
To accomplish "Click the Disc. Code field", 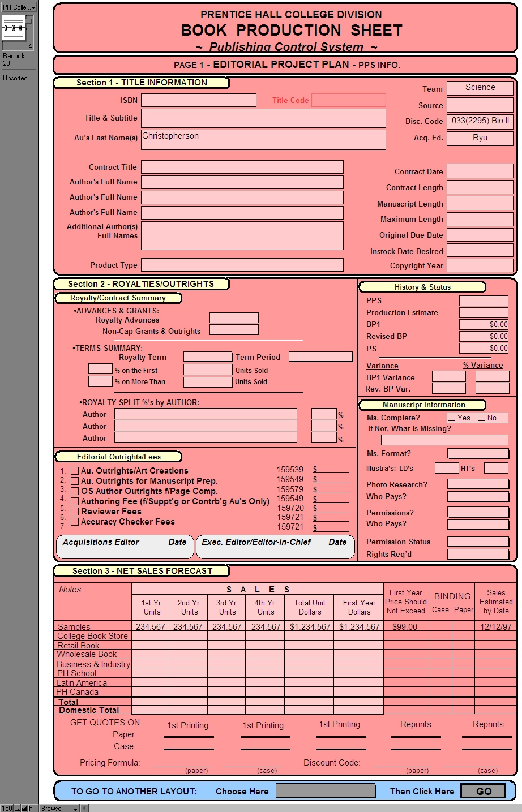I will pos(480,121).
